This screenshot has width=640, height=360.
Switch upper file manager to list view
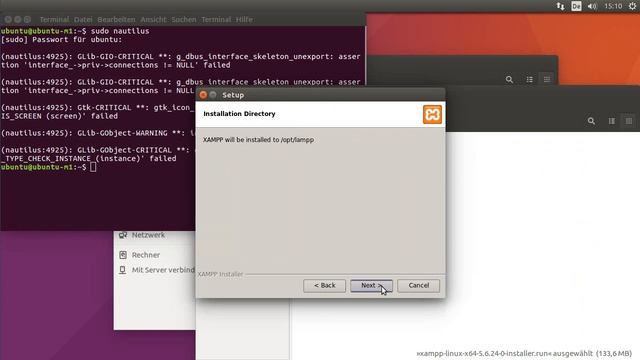point(529,80)
